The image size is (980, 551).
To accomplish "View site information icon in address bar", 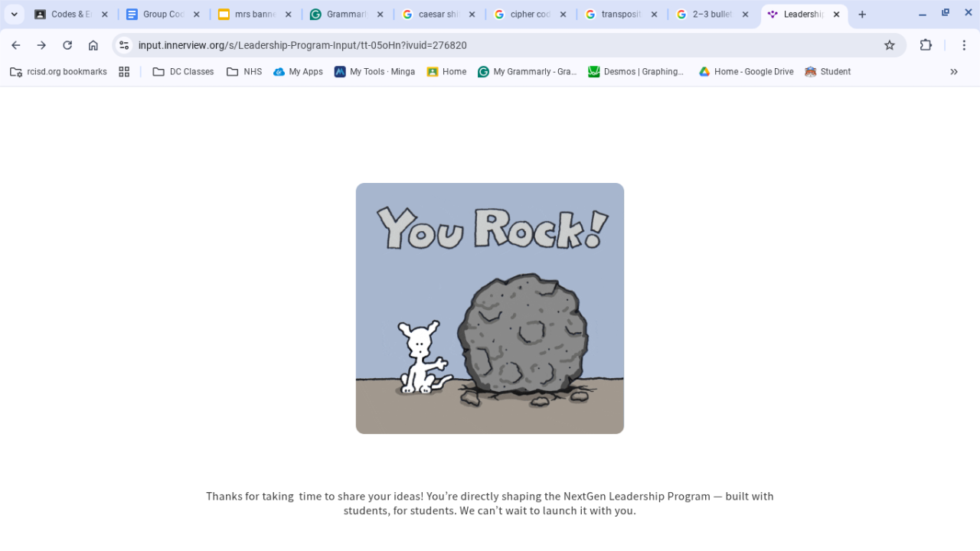I will [125, 45].
